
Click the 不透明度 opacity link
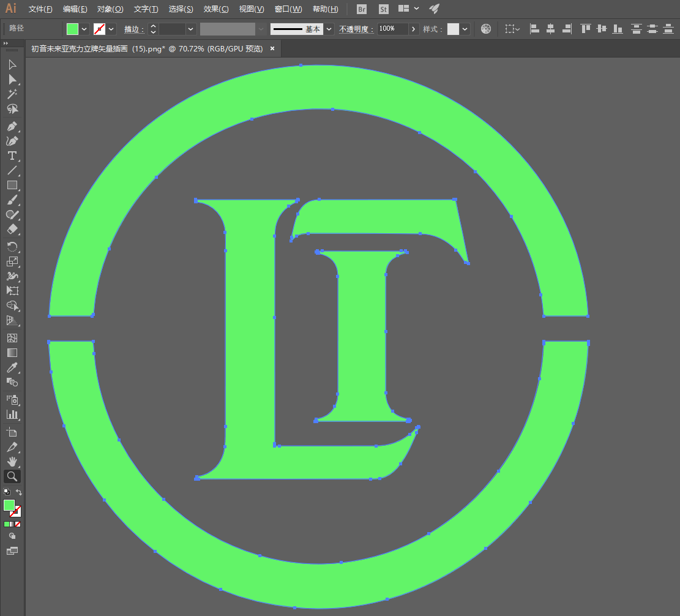pyautogui.click(x=356, y=29)
